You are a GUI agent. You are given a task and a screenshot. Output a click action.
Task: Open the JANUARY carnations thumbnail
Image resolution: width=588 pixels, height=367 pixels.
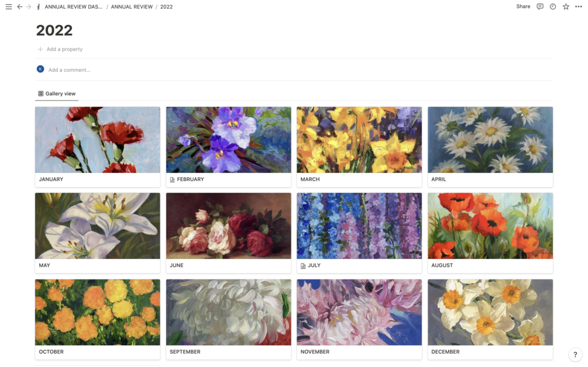[98, 140]
